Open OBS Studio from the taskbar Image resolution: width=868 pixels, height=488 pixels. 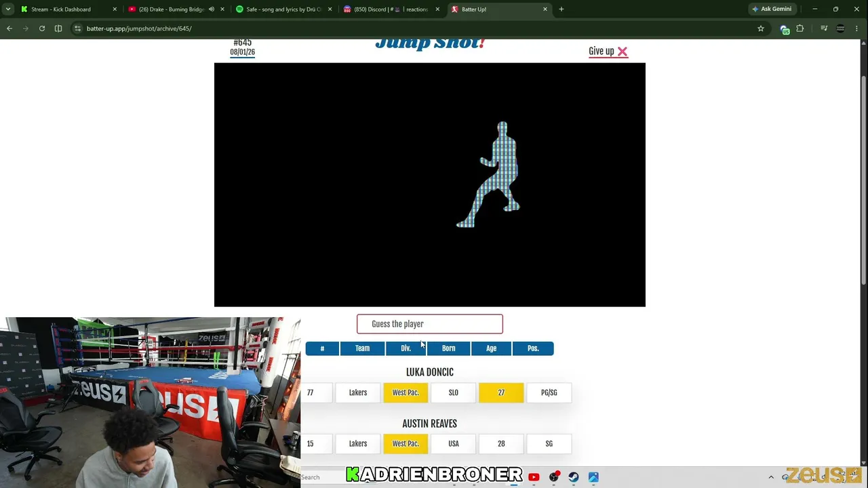tap(554, 477)
